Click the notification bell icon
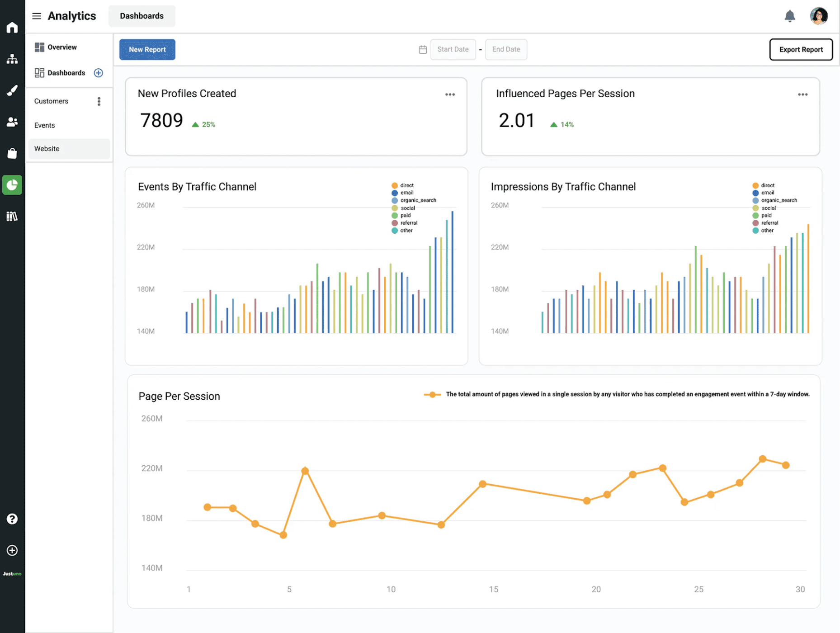The height and width of the screenshot is (633, 840). [790, 15]
